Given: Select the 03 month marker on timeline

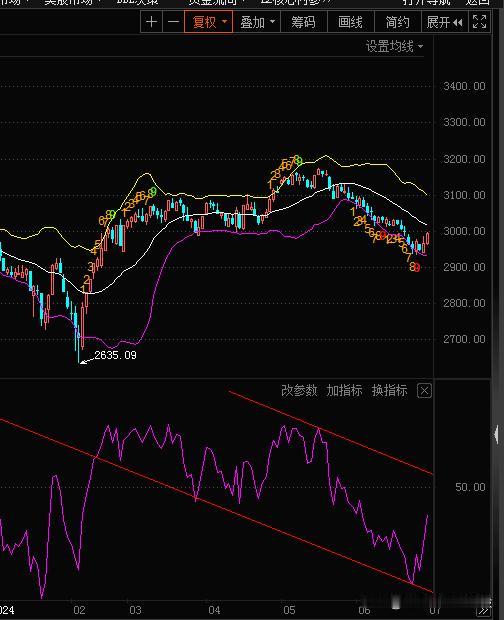Looking at the screenshot, I should coord(135,610).
